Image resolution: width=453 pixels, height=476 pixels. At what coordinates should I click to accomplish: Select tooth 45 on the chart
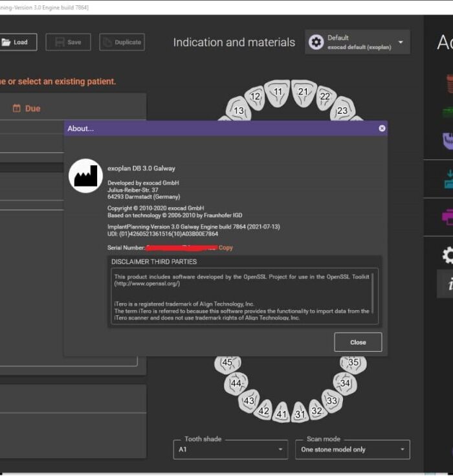[228, 363]
